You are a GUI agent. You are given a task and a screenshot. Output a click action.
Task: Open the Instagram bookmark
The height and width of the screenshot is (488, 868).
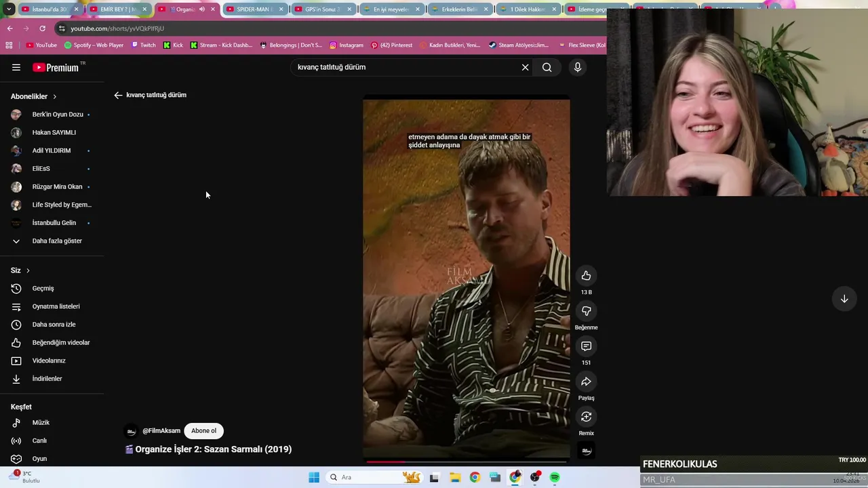point(346,45)
